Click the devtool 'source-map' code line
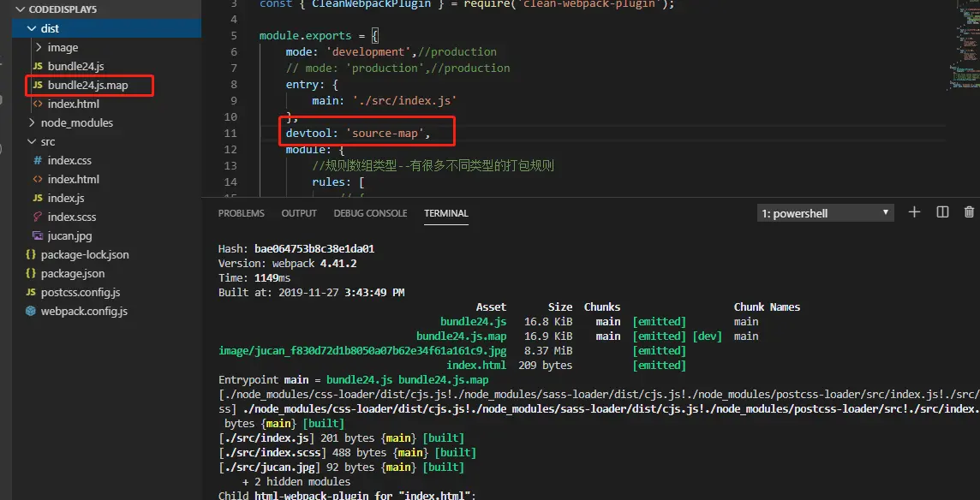The width and height of the screenshot is (980, 500). click(x=359, y=133)
